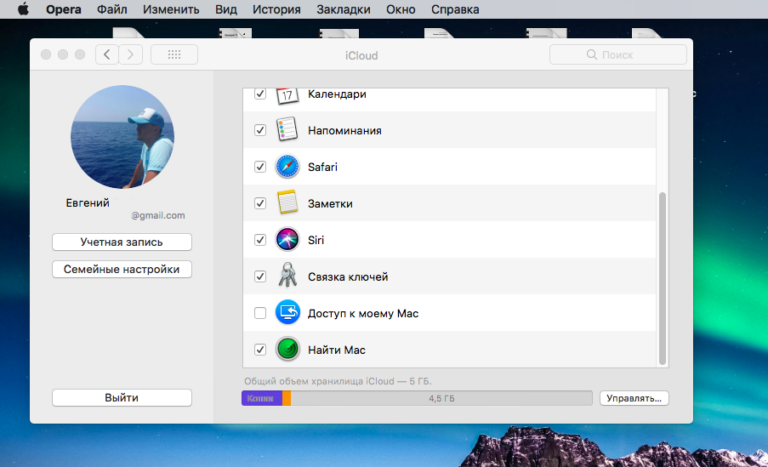Click the Евгений account name
The width and height of the screenshot is (768, 467).
coord(88,203)
